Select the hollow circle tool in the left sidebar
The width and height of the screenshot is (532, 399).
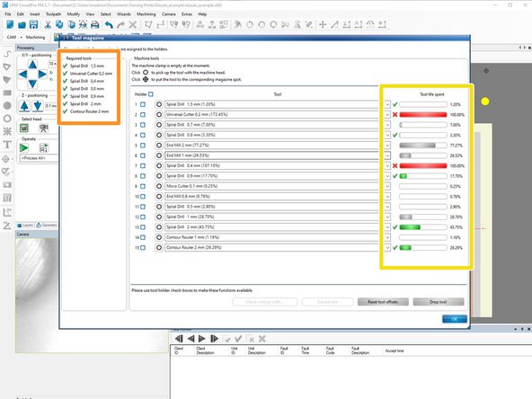click(7, 119)
